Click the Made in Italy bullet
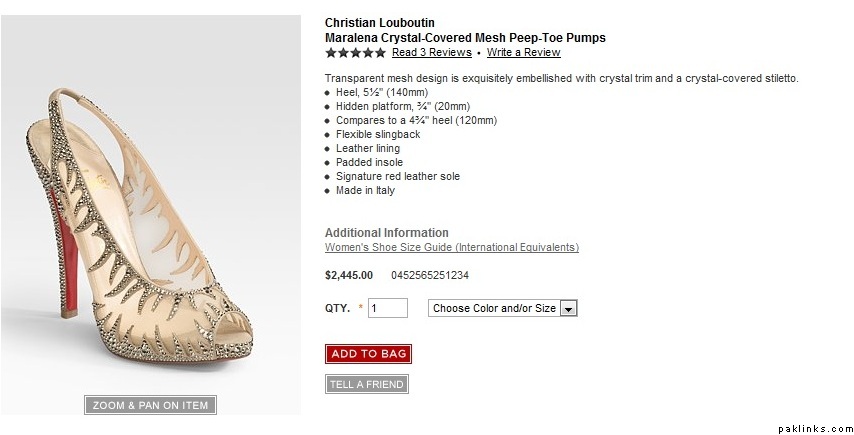854x435 pixels. 365,190
